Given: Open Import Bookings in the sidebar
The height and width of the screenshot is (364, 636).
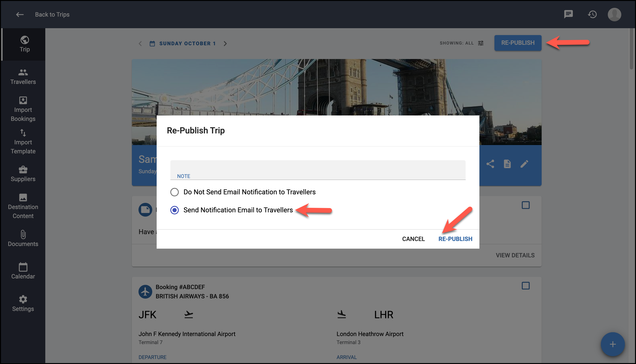Looking at the screenshot, I should tap(23, 109).
